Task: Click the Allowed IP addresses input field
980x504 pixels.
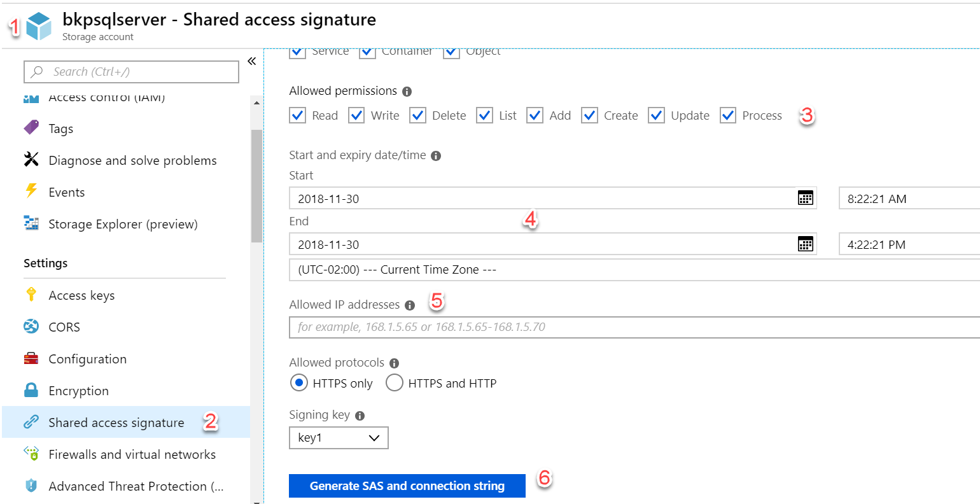Action: pyautogui.click(x=633, y=327)
